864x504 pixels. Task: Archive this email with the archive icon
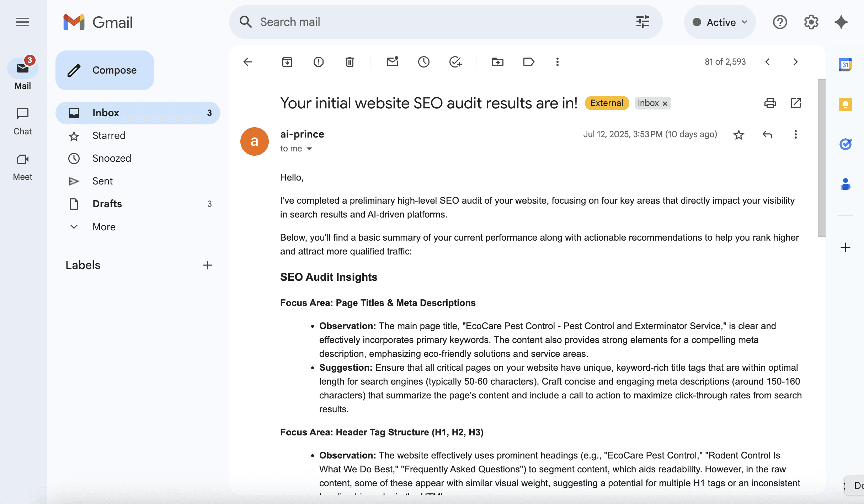tap(287, 62)
